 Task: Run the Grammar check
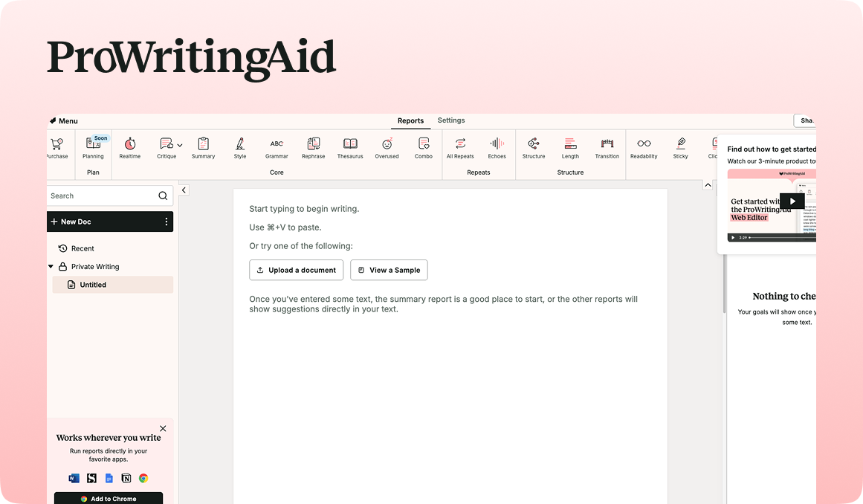coord(277,148)
